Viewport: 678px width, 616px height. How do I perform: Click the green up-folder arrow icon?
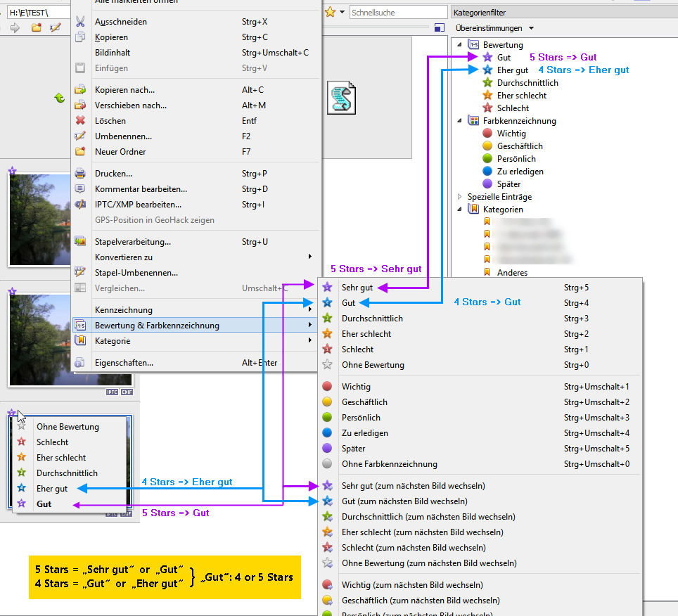59,98
